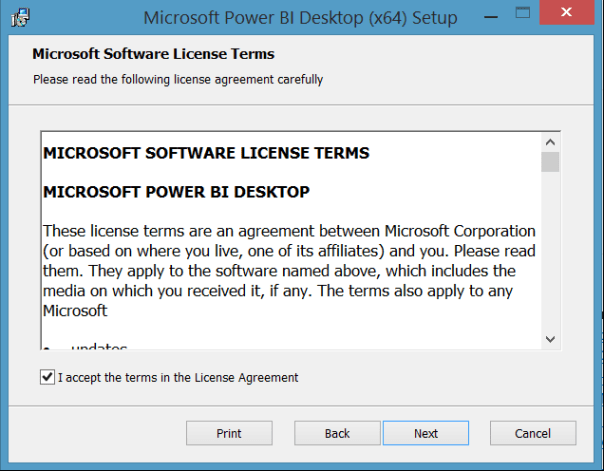Click the 'Please read the following license agreement' subtitle
Image resolution: width=604 pixels, height=471 pixels.
[178, 78]
